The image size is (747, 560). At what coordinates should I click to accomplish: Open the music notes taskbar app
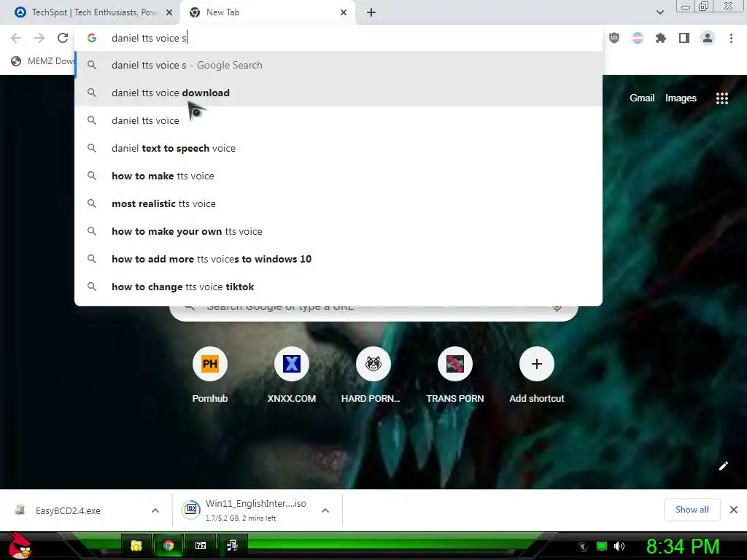(232, 545)
